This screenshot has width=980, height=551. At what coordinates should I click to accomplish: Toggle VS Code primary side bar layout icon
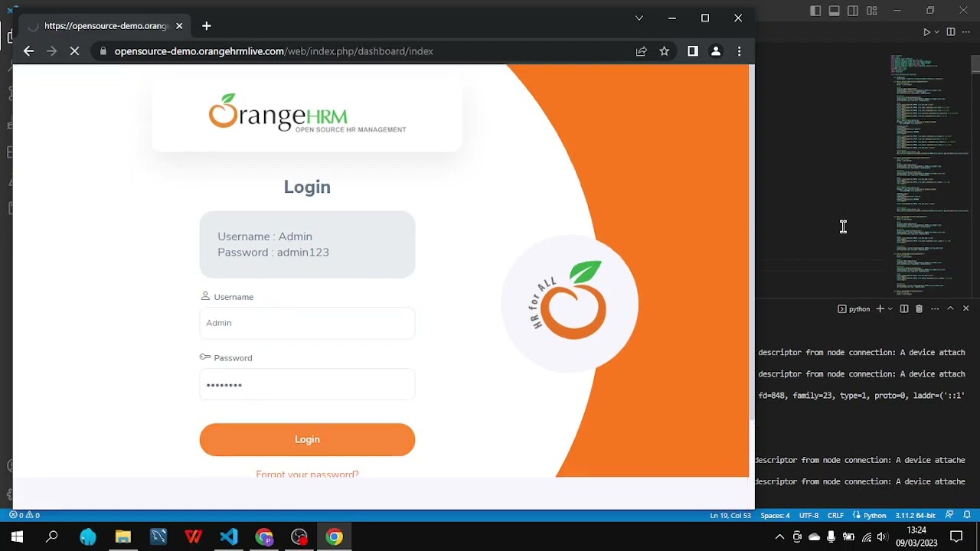(x=815, y=11)
